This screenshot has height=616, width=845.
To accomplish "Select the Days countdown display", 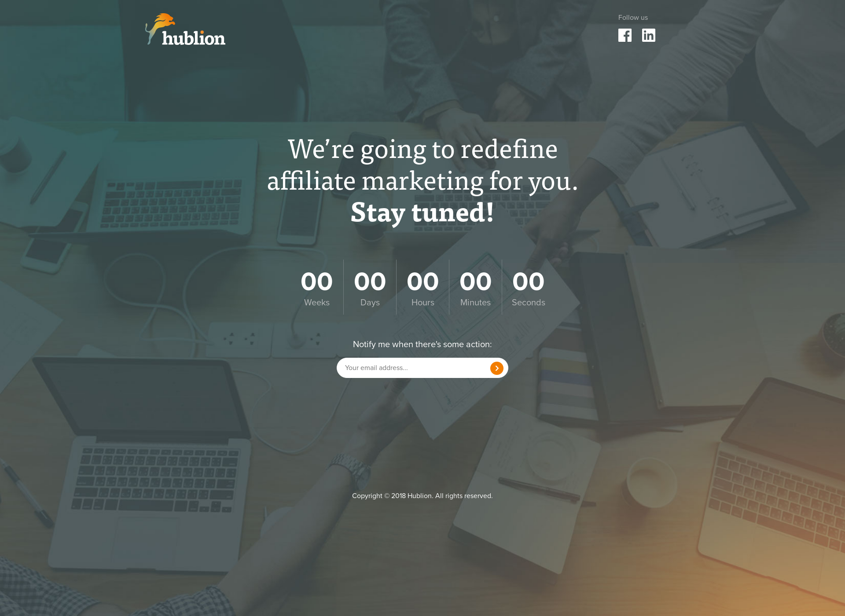I will [x=369, y=287].
